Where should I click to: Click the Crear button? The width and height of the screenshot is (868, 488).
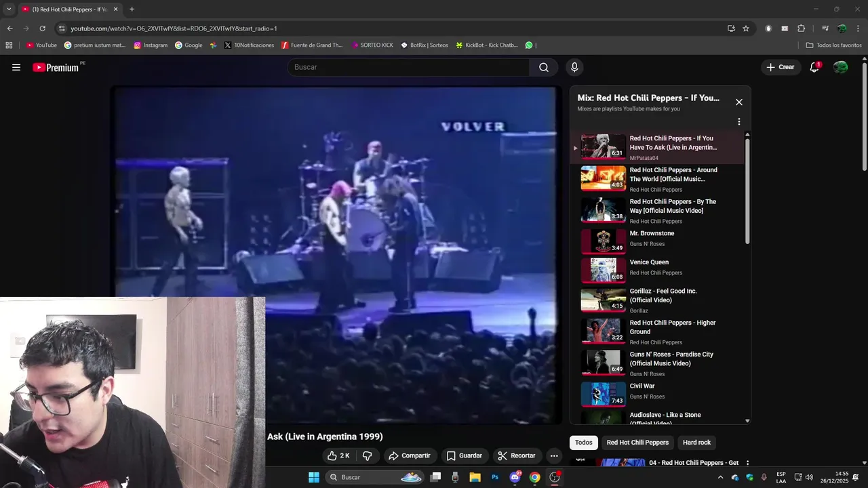(x=781, y=67)
